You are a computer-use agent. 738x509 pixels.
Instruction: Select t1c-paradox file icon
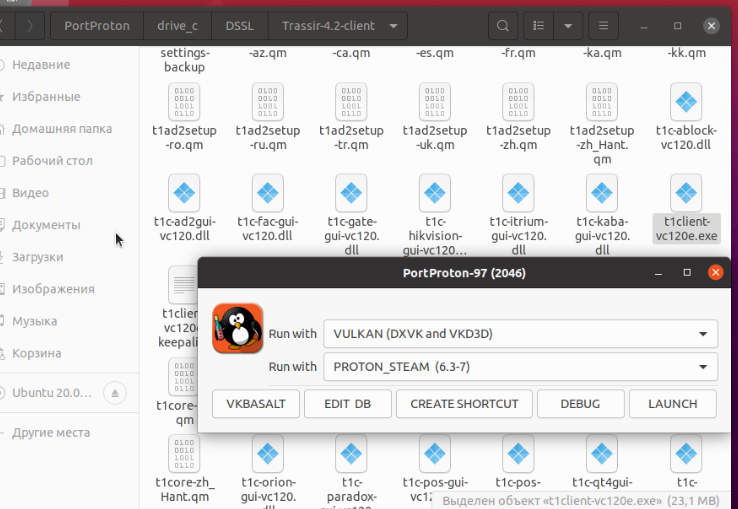[x=351, y=453]
